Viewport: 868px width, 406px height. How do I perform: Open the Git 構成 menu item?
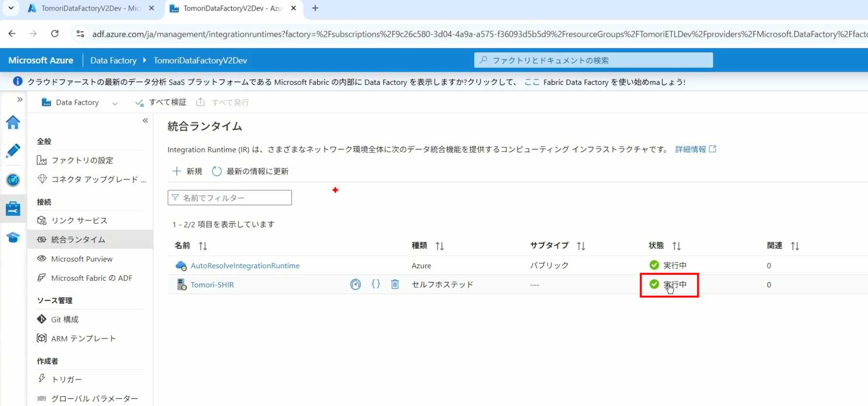(x=64, y=319)
